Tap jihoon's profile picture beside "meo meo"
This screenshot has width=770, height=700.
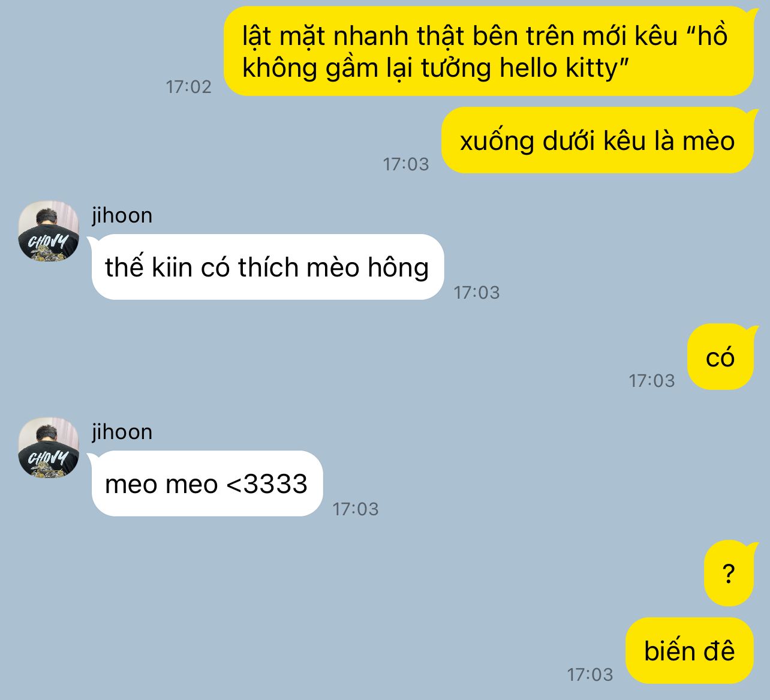tap(49, 447)
